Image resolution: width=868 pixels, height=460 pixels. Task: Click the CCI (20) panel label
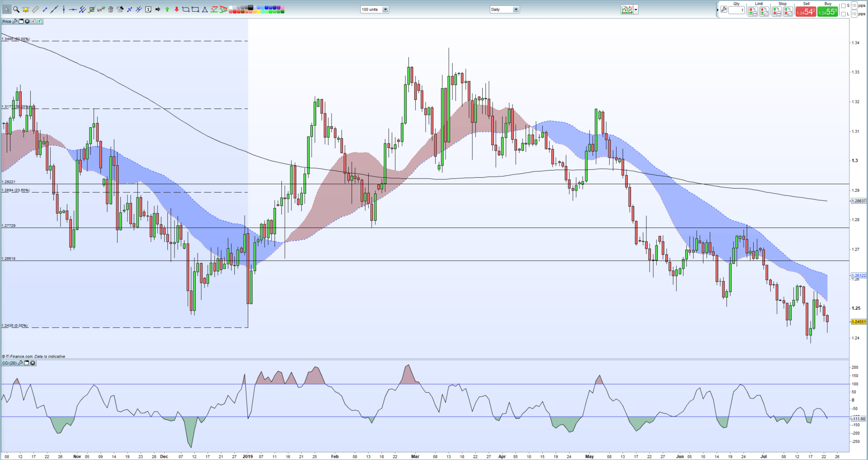point(9,363)
